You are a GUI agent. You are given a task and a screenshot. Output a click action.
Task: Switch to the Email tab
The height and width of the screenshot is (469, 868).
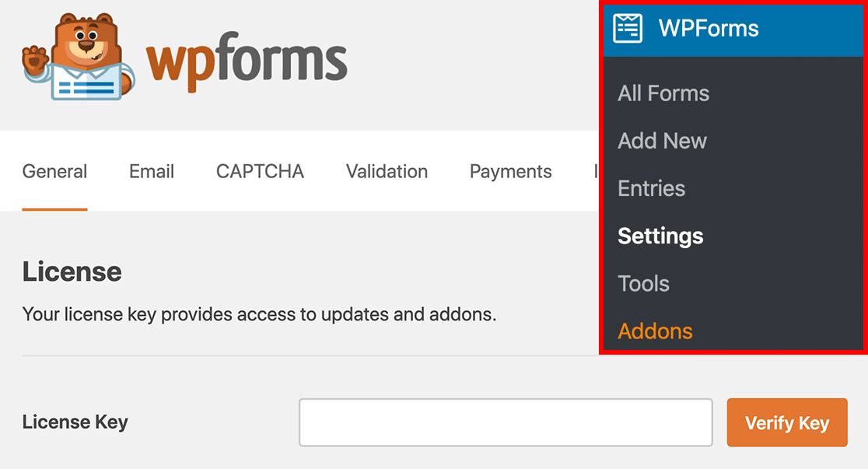pyautogui.click(x=151, y=171)
